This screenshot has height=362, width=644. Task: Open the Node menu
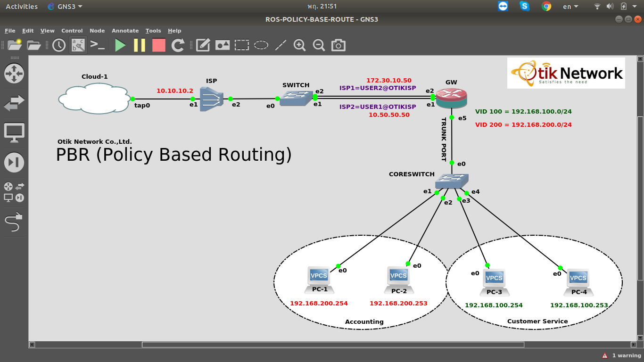[x=97, y=31]
